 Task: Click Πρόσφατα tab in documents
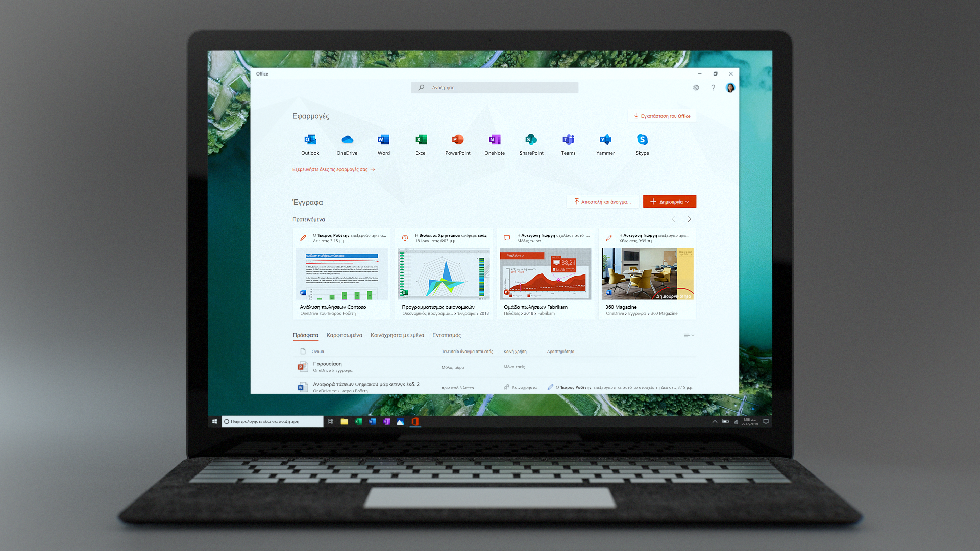tap(306, 335)
